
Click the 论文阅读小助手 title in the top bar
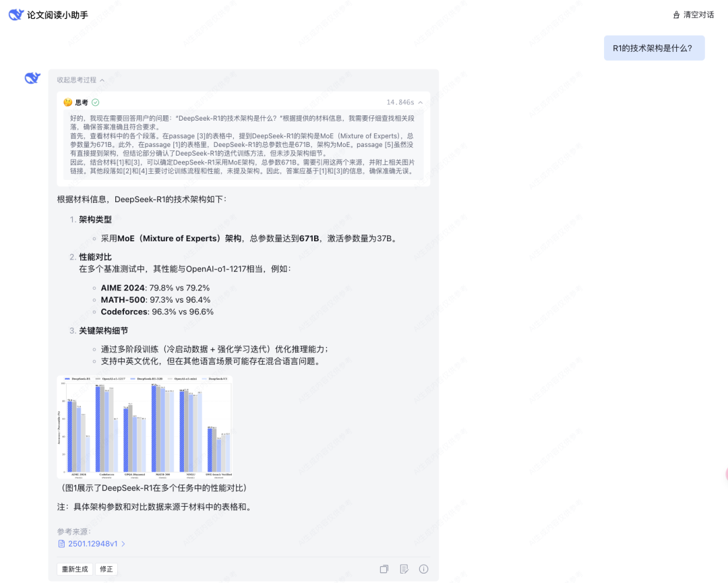click(57, 14)
